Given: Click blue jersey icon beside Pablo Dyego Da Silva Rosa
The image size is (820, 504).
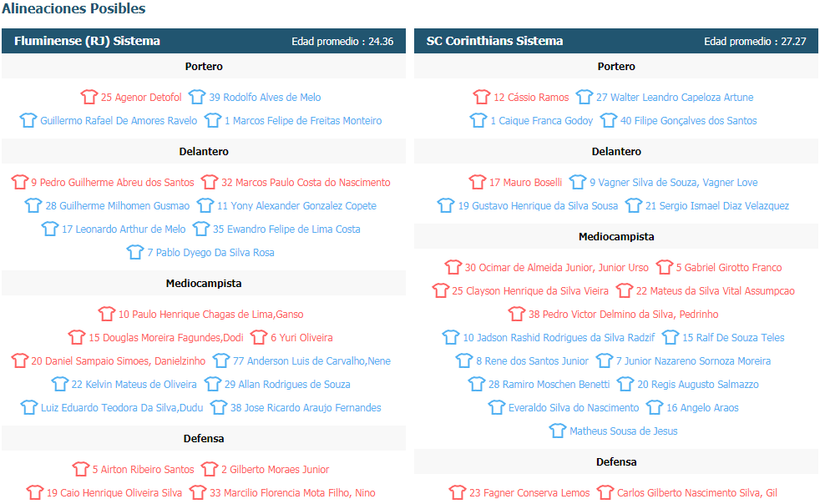Looking at the screenshot, I should click(x=135, y=252).
